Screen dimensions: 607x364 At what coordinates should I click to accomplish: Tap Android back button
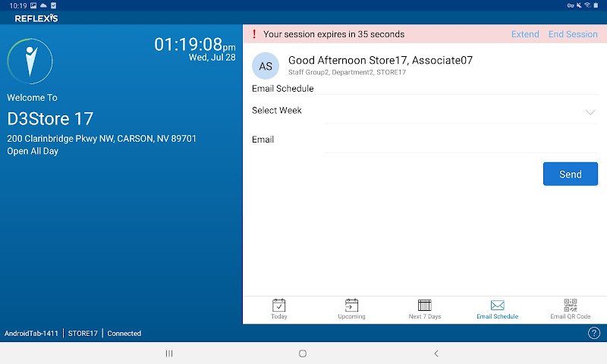pos(436,353)
